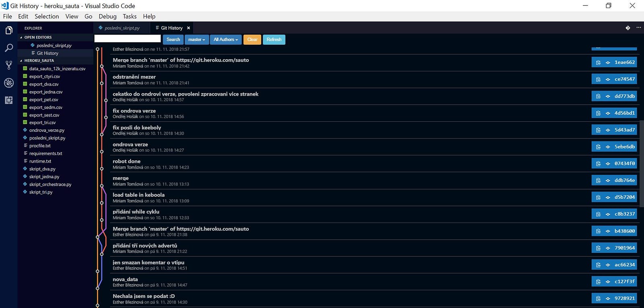
Task: Focus the commit search text field
Action: point(128,39)
